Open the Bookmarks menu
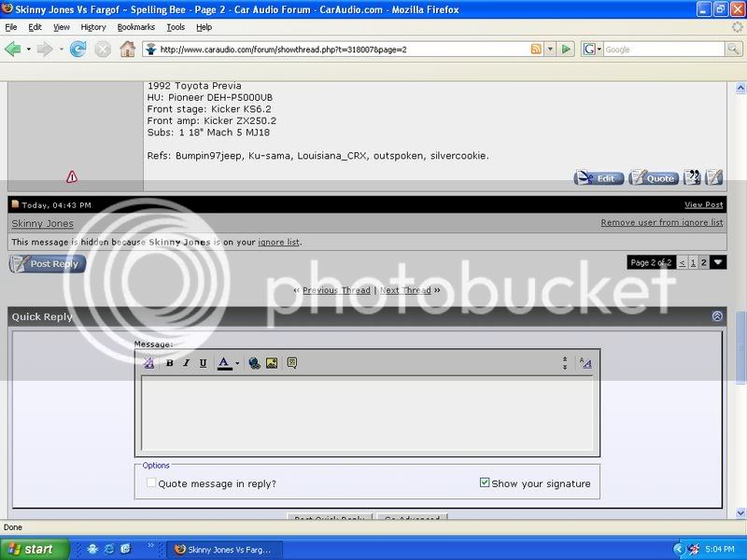 coord(135,27)
